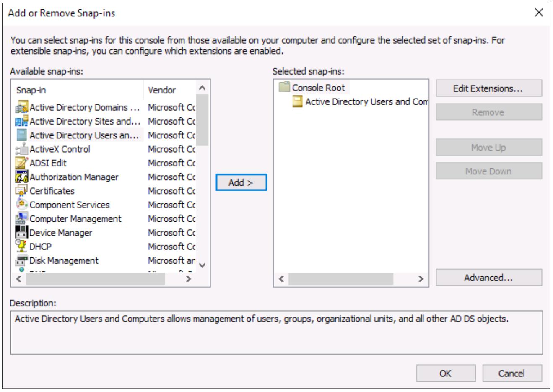This screenshot has height=392, width=553.
Task: Click the Component Services icon
Action: click(x=21, y=205)
